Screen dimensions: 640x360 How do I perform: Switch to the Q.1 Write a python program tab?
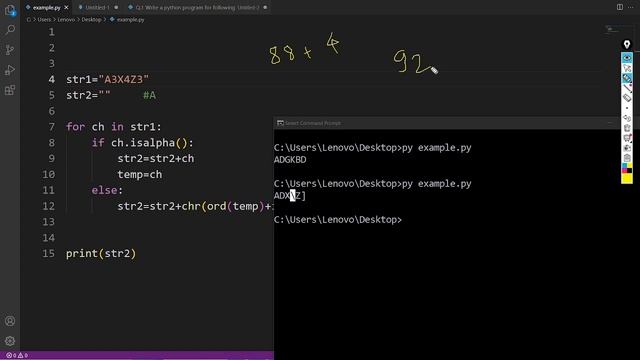pos(198,7)
